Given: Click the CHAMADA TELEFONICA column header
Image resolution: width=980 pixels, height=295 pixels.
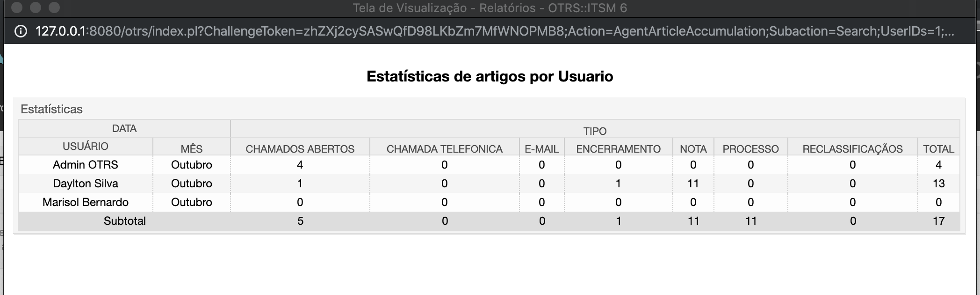Looking at the screenshot, I should [444, 148].
